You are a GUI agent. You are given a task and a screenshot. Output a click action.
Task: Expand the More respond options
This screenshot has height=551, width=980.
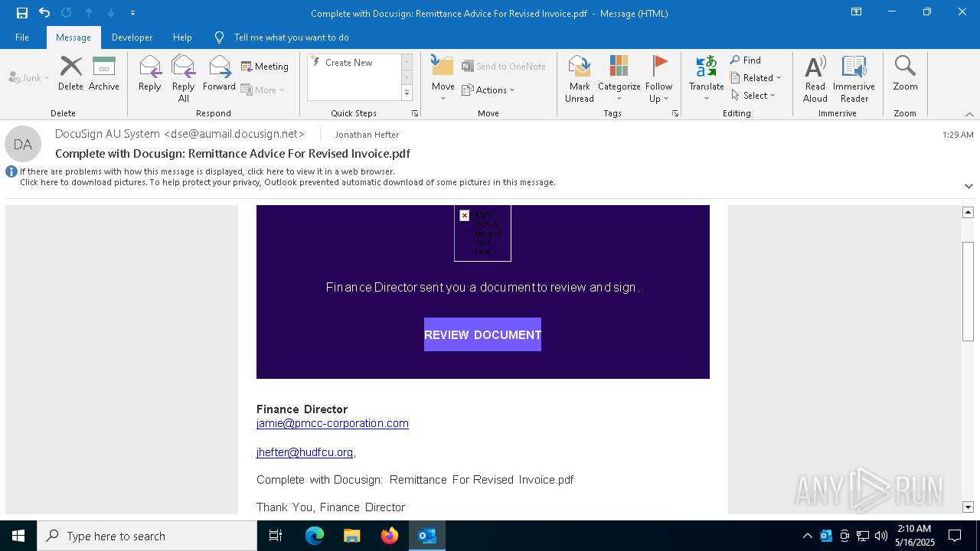click(263, 90)
